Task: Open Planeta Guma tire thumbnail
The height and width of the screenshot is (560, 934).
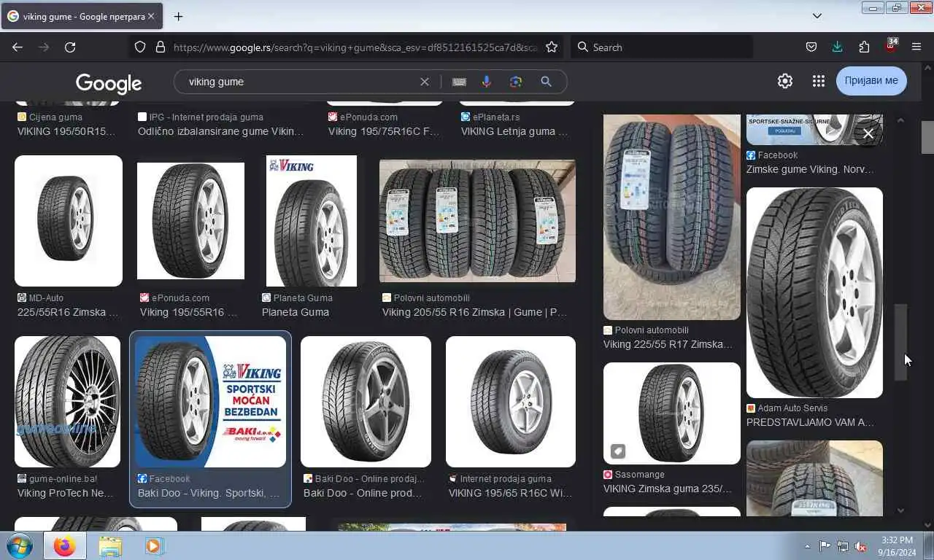Action: pyautogui.click(x=312, y=221)
